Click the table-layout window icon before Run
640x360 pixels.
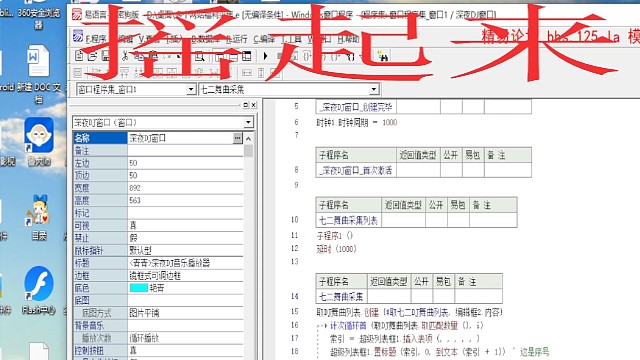(247, 56)
